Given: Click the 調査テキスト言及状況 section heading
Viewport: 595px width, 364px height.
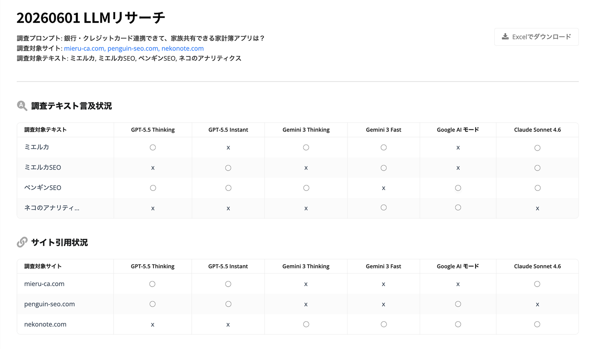Looking at the screenshot, I should coord(71,106).
